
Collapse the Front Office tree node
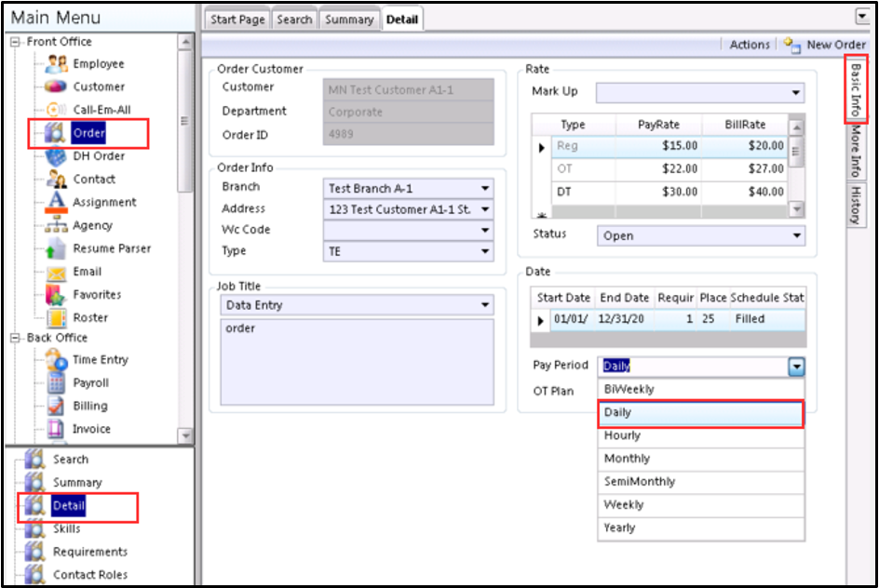click(15, 42)
